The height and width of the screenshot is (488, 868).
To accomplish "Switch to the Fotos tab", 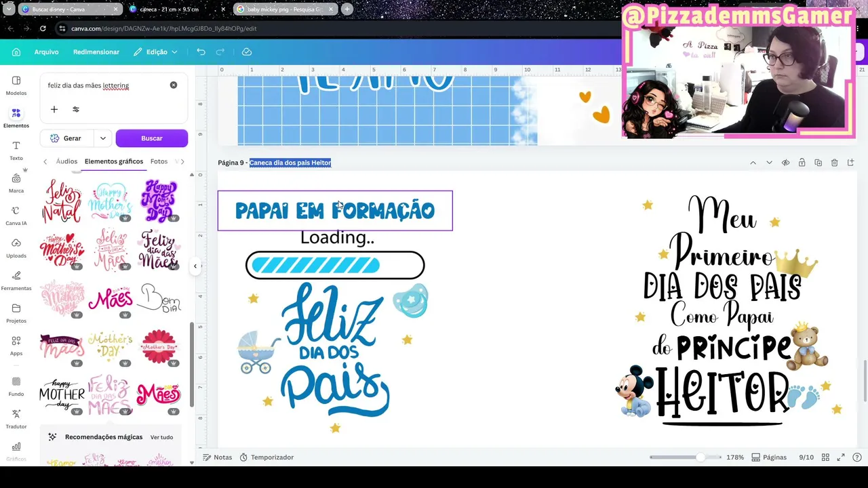I will (x=159, y=161).
